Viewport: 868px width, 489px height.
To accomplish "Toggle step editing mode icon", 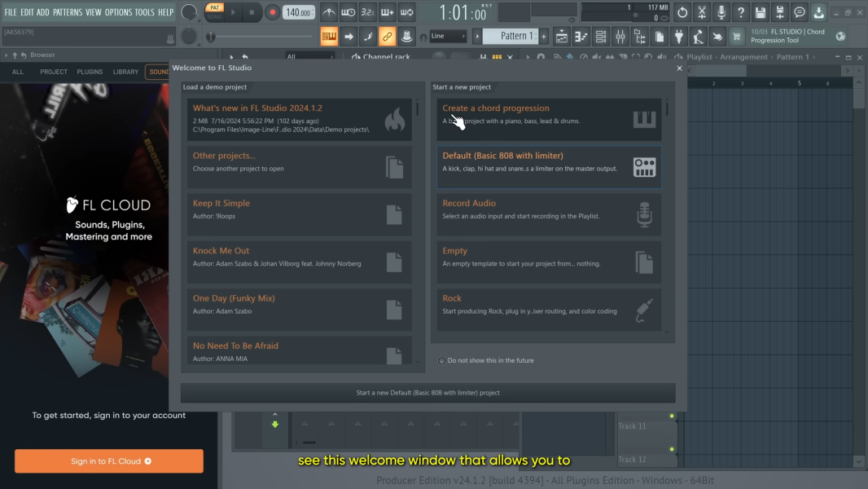I will point(367,37).
